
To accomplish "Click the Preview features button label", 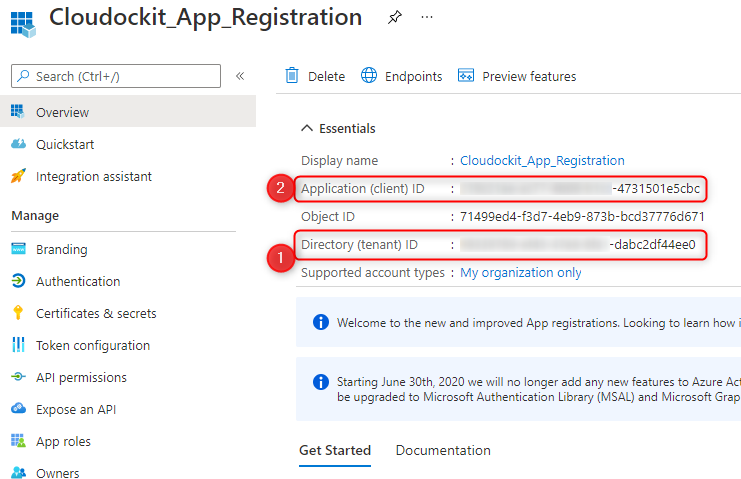I will (529, 76).
